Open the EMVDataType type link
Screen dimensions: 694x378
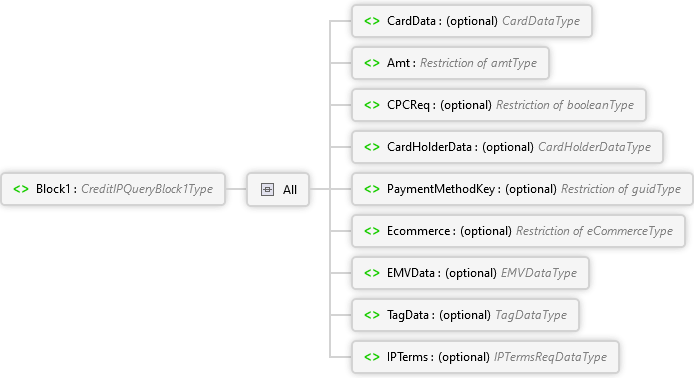click(x=539, y=273)
